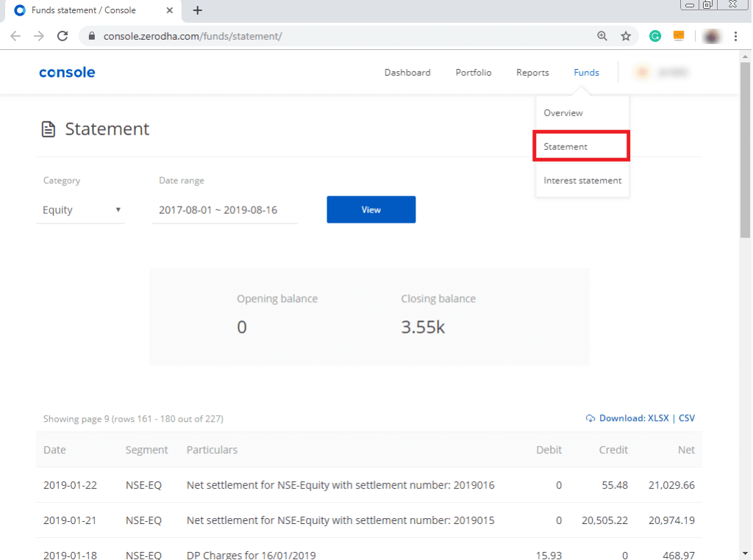Screen dimensions: 753x560
Task: Click the magnifier zoom icon in address bar
Action: [602, 35]
